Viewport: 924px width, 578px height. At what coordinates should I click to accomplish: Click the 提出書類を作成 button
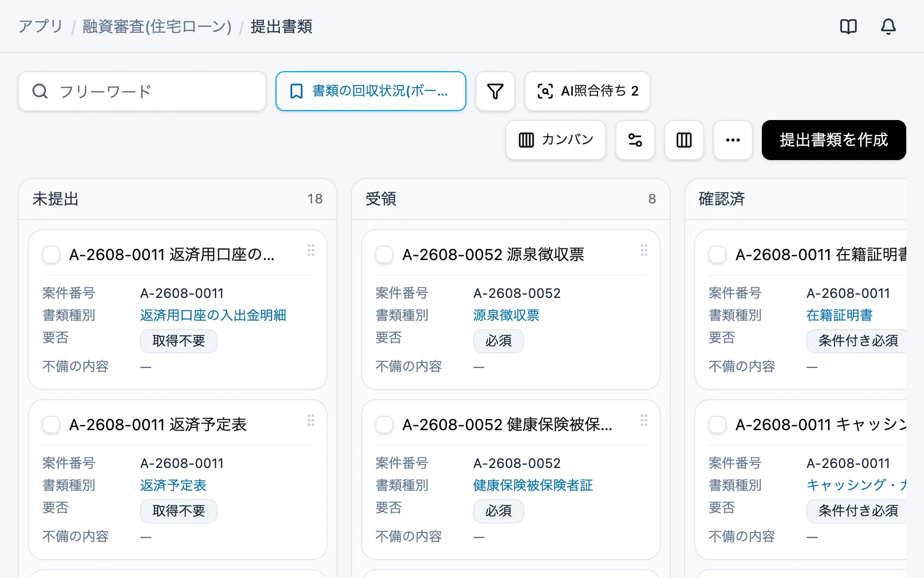click(834, 140)
